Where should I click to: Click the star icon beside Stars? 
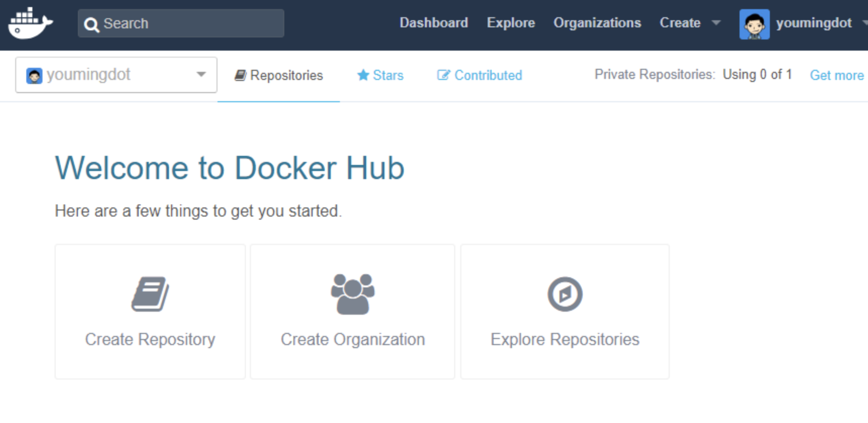tap(363, 75)
